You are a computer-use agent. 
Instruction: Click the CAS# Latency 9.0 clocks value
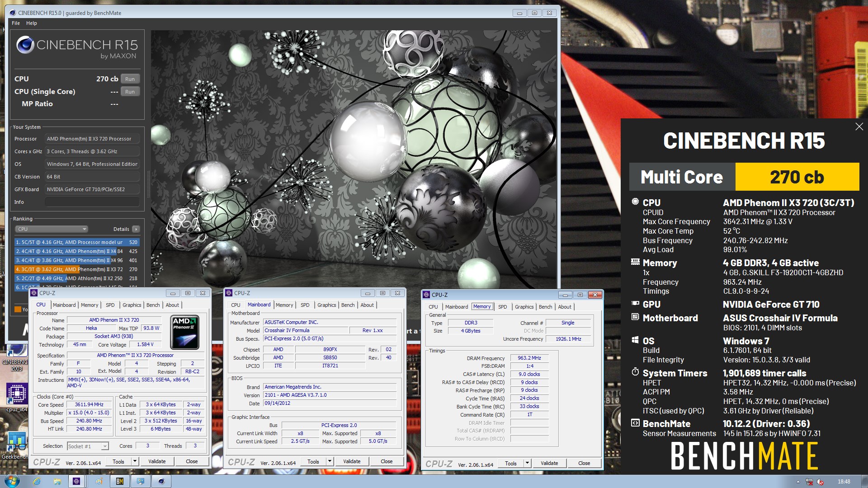529,374
